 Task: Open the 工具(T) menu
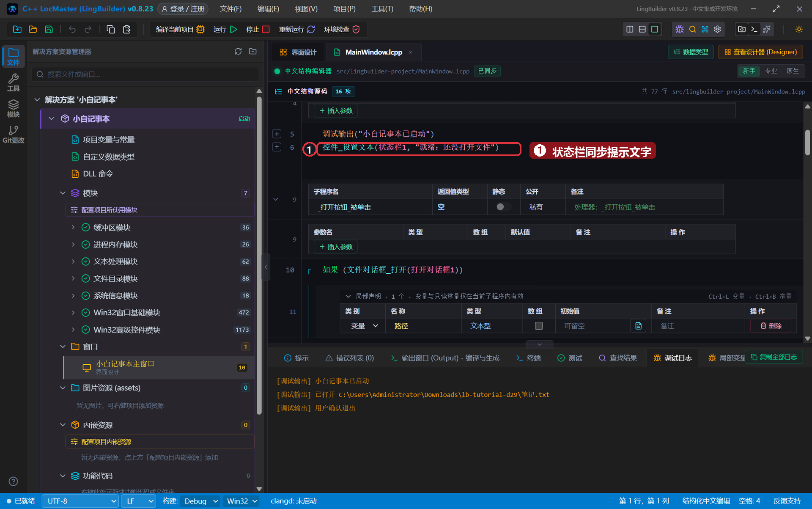(382, 9)
